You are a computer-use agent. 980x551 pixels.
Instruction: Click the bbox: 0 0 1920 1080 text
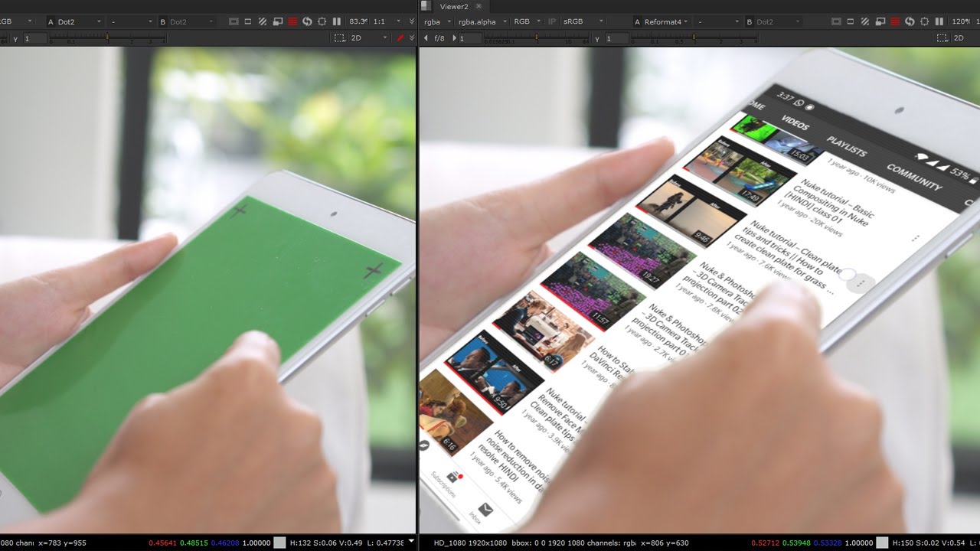click(x=549, y=543)
